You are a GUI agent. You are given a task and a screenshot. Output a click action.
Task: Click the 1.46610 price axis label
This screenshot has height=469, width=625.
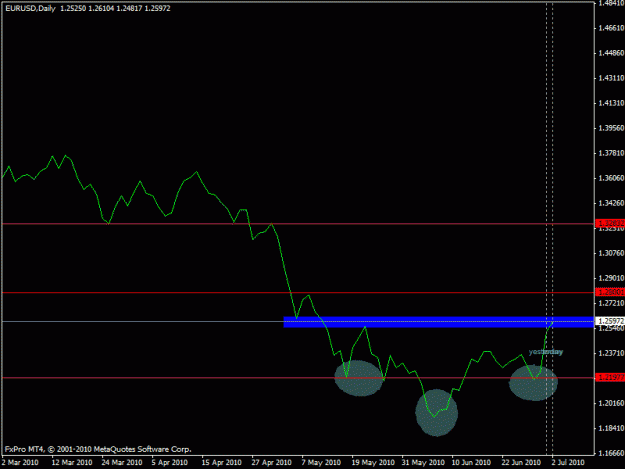pyautogui.click(x=611, y=28)
